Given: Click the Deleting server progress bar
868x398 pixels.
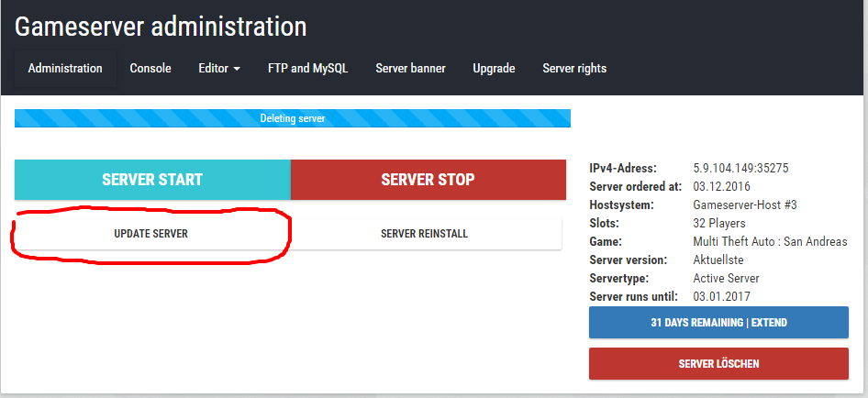Looking at the screenshot, I should coord(292,118).
